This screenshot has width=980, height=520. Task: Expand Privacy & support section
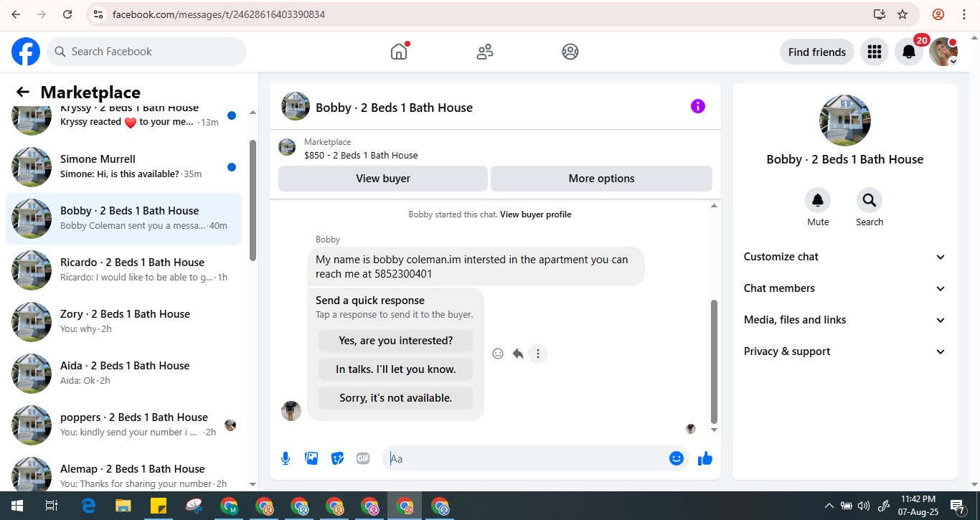click(844, 351)
